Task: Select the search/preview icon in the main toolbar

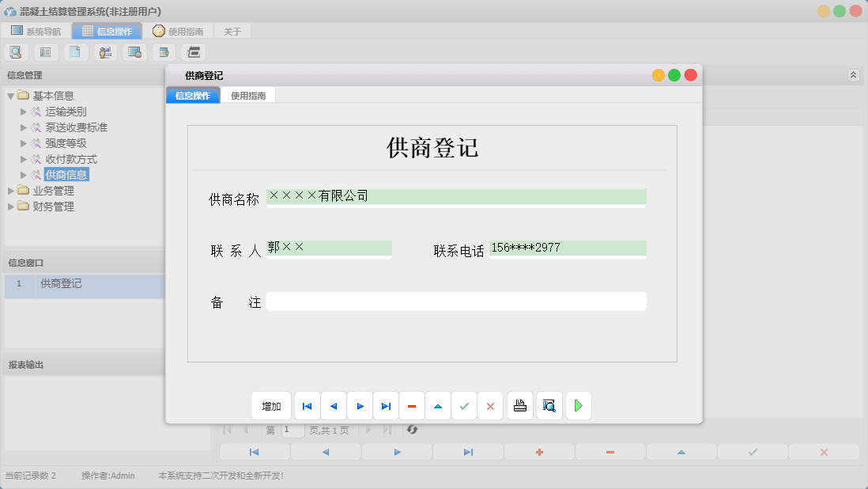Action: click(16, 52)
